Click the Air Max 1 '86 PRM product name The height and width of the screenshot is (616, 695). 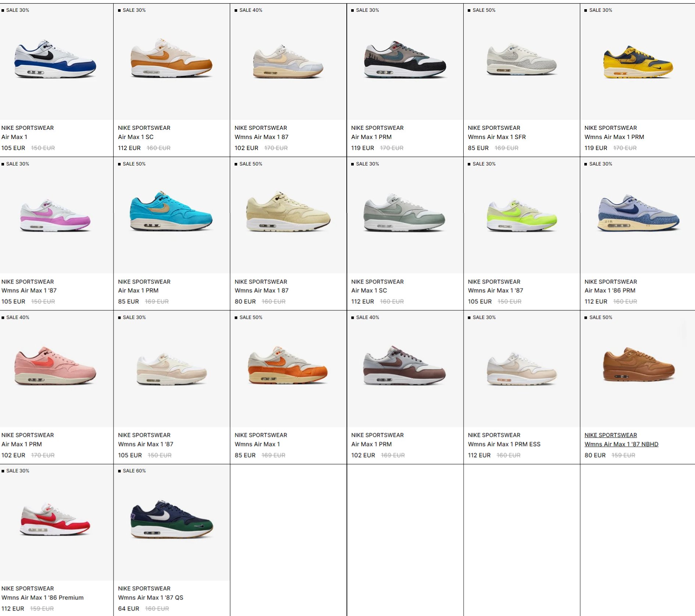tap(610, 291)
